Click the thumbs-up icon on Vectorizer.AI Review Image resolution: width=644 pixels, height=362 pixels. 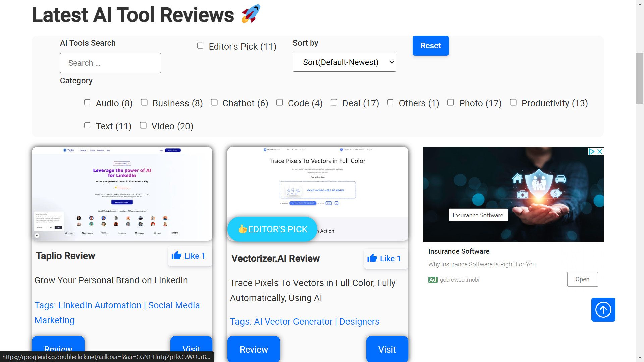(372, 258)
